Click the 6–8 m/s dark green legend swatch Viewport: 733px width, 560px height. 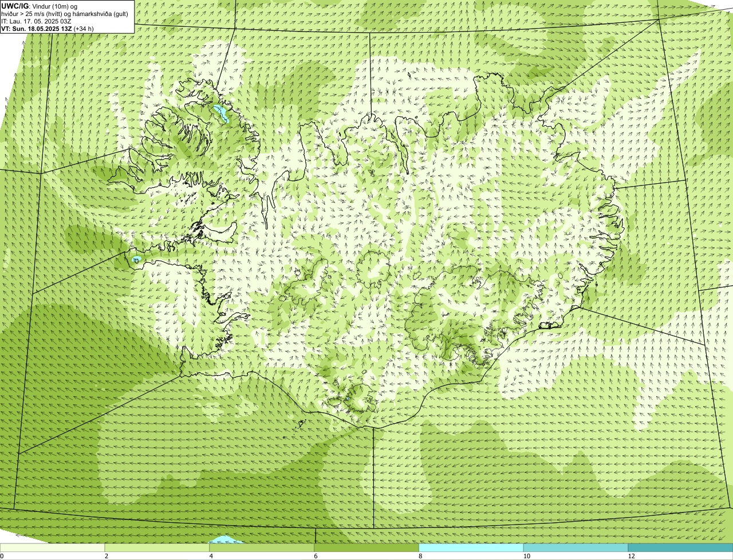[x=367, y=547]
